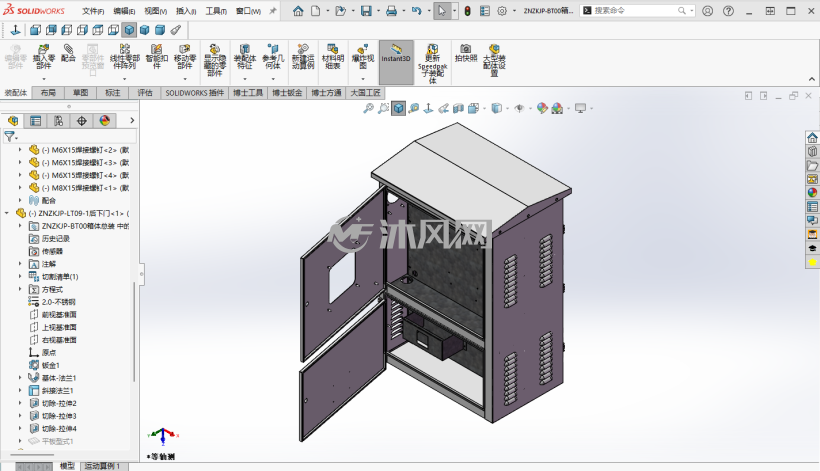Click the Mate (配合) paperclip icon
The width and height of the screenshot is (820, 471).
tap(69, 53)
